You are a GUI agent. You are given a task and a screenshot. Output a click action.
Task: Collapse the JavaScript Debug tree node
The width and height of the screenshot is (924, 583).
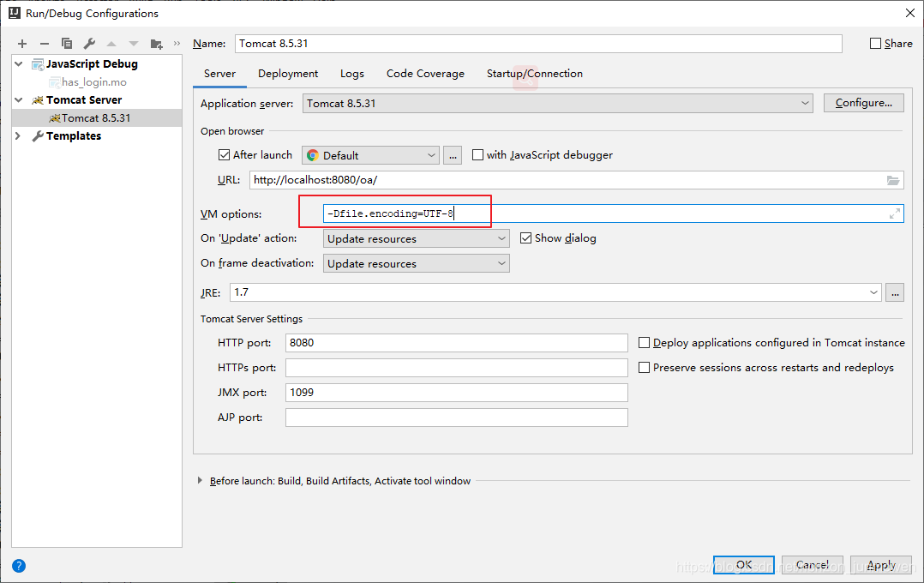[x=19, y=63]
